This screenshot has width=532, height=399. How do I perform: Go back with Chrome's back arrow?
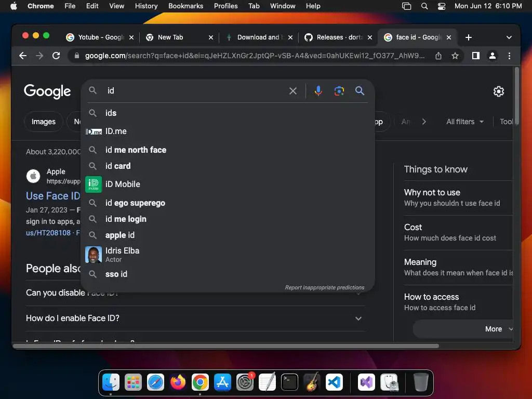pyautogui.click(x=23, y=56)
